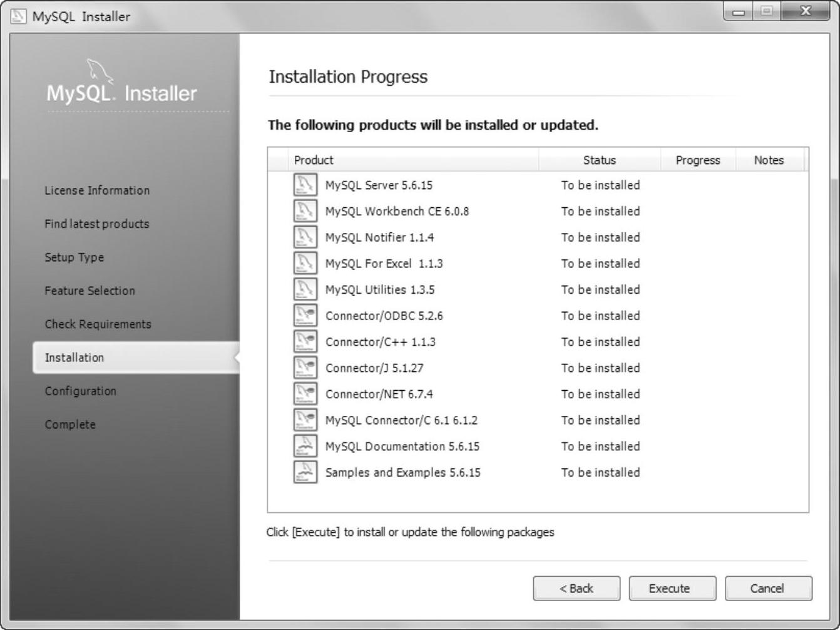
Task: Select the MySQL For Excel 1.1.3 row
Action: [538, 263]
